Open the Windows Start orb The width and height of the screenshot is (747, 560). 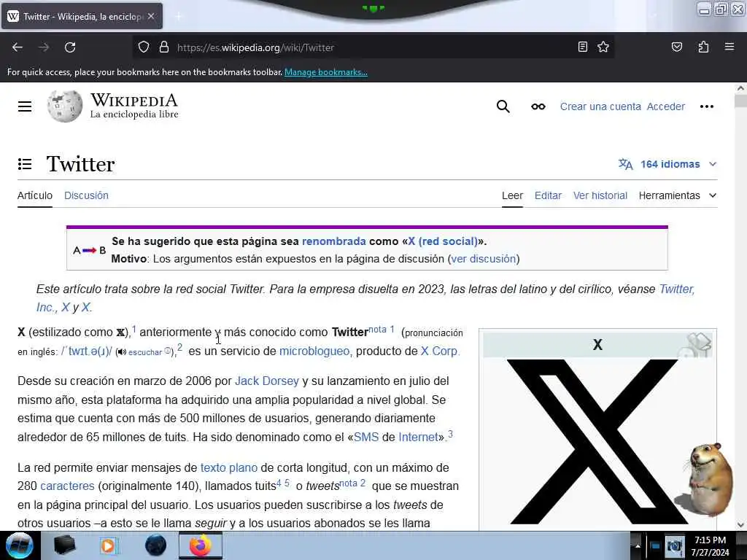click(x=20, y=545)
